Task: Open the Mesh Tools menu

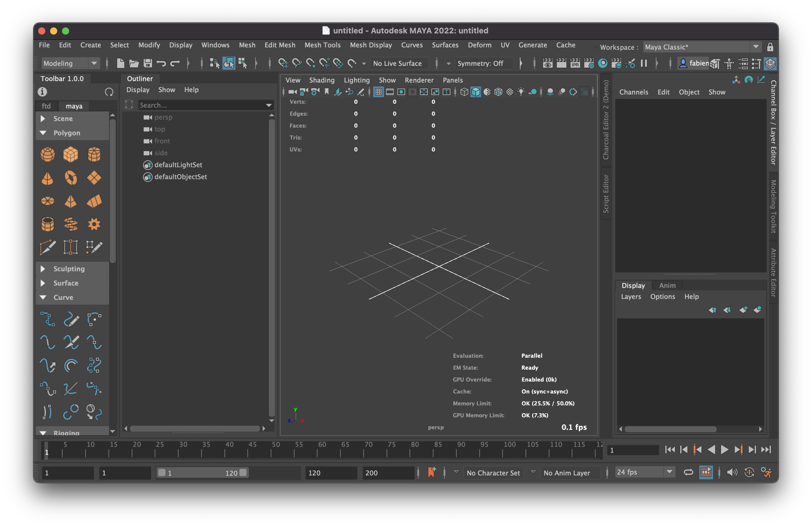Action: click(x=323, y=45)
